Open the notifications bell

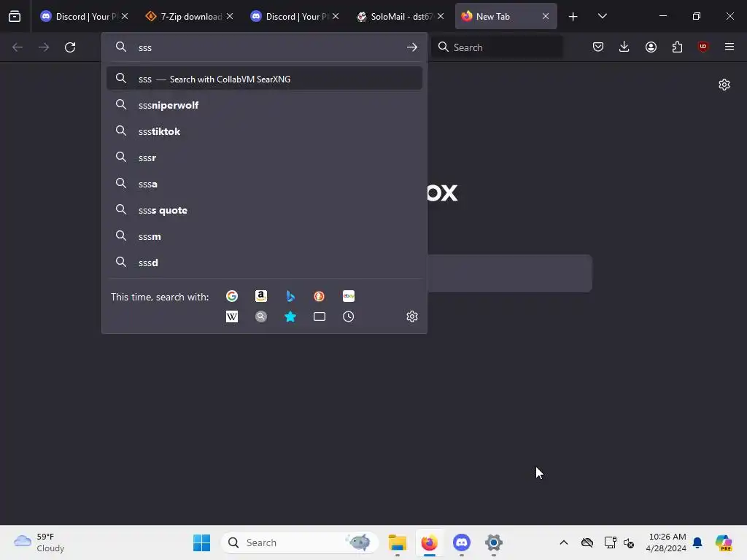(x=697, y=542)
